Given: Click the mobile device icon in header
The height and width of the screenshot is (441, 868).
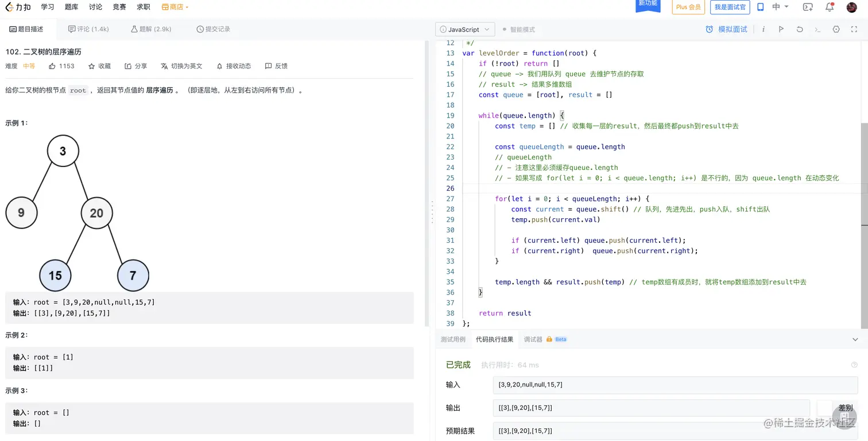Looking at the screenshot, I should click(761, 7).
